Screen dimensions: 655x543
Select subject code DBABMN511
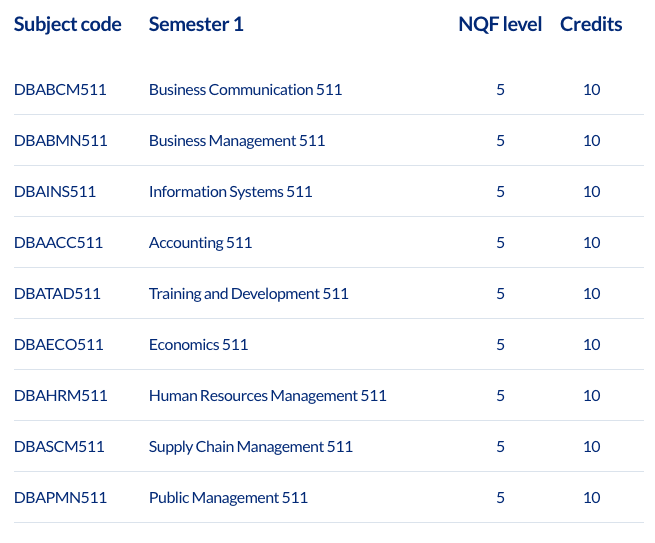tap(61, 141)
